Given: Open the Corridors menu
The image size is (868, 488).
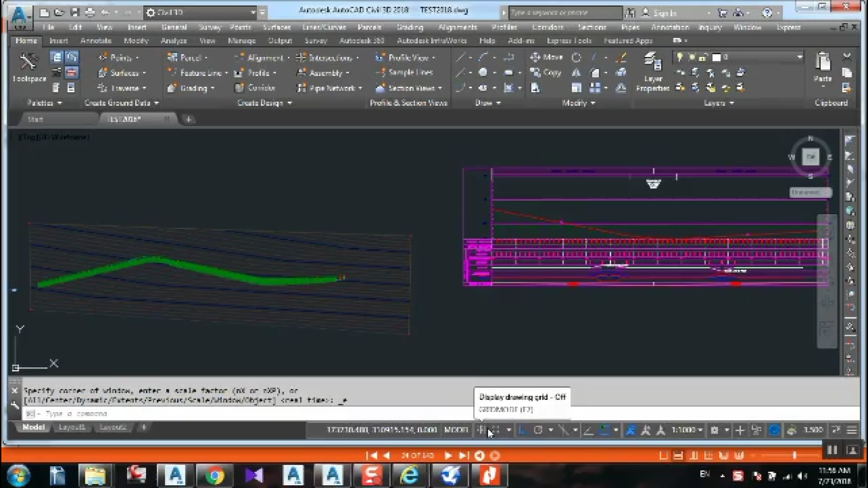Looking at the screenshot, I should click(547, 27).
